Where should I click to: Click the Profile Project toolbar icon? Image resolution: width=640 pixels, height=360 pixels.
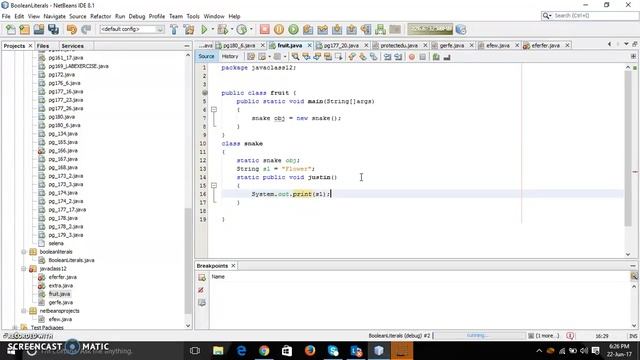coord(242,29)
